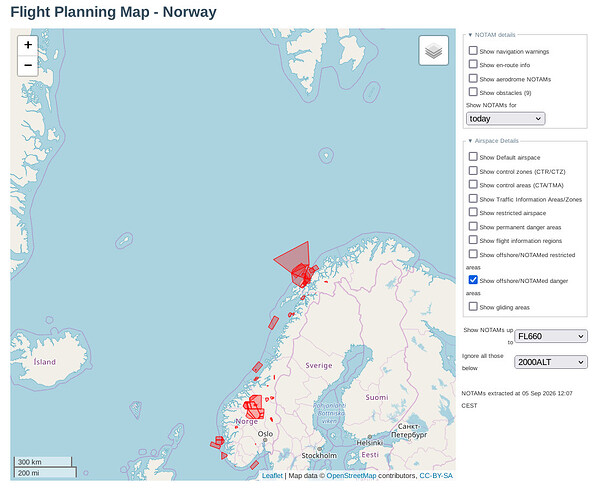
Task: Click the Stockholm label on map
Action: (x=319, y=456)
